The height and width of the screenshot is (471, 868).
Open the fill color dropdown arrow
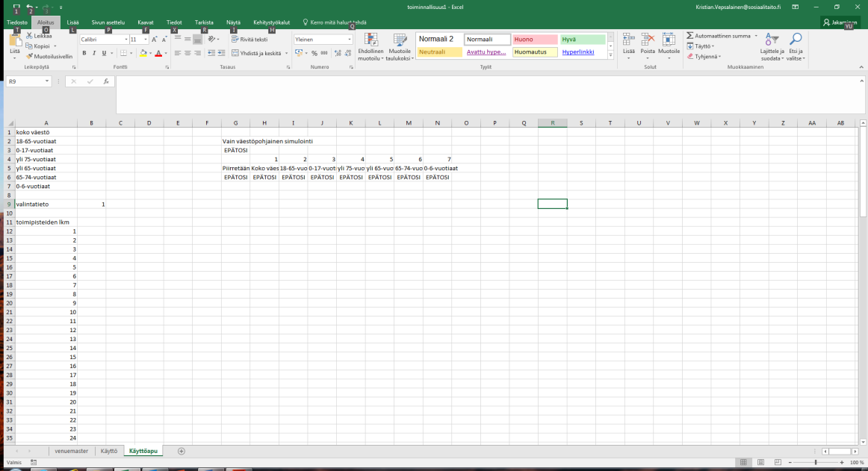click(151, 54)
